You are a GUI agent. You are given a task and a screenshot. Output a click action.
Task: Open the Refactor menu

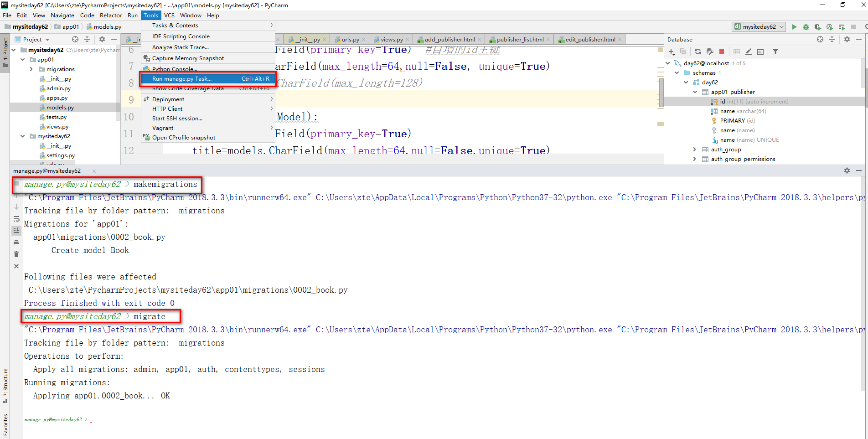point(111,15)
